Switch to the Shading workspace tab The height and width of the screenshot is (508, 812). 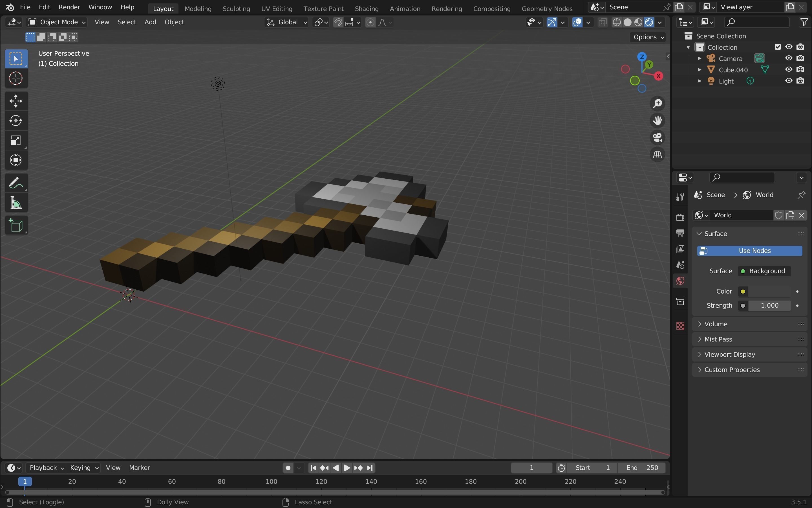(x=367, y=8)
